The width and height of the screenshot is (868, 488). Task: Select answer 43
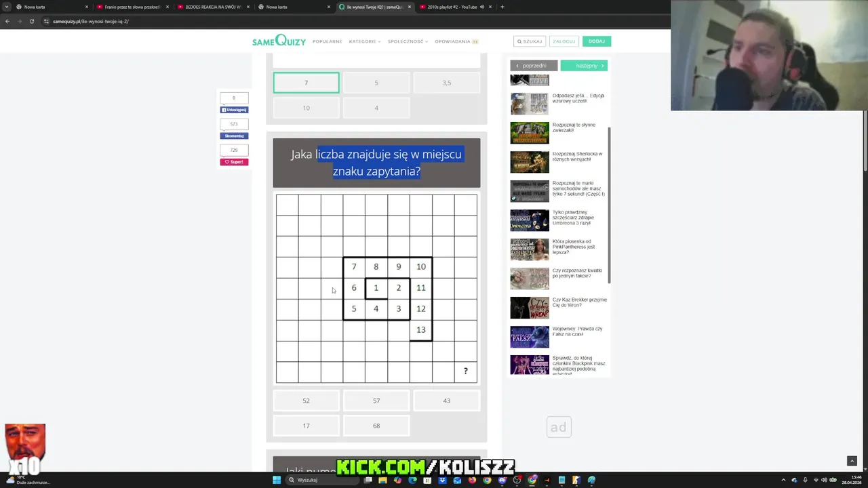(446, 401)
